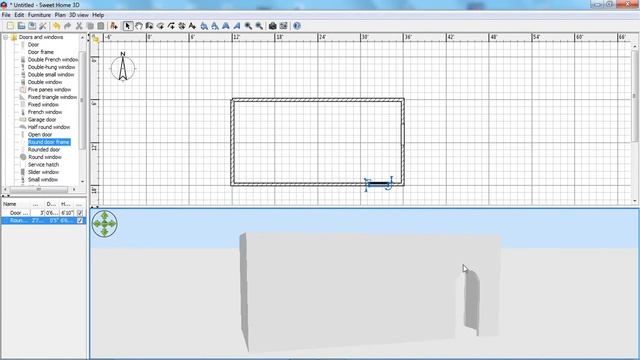Click the H... height column header
640x360 pixels.
coord(66,204)
